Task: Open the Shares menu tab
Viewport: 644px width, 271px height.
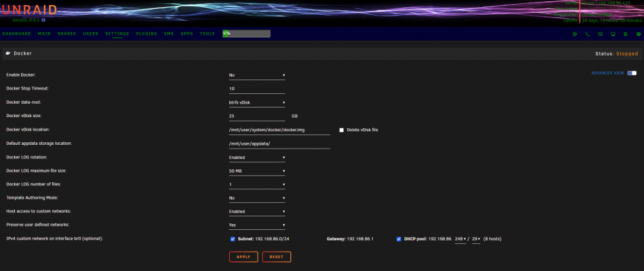Action: (66, 33)
